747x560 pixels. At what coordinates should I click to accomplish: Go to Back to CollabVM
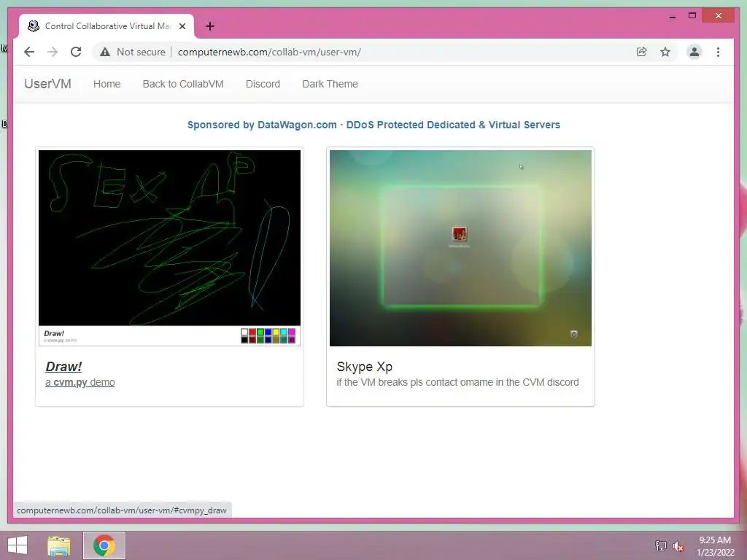(183, 84)
